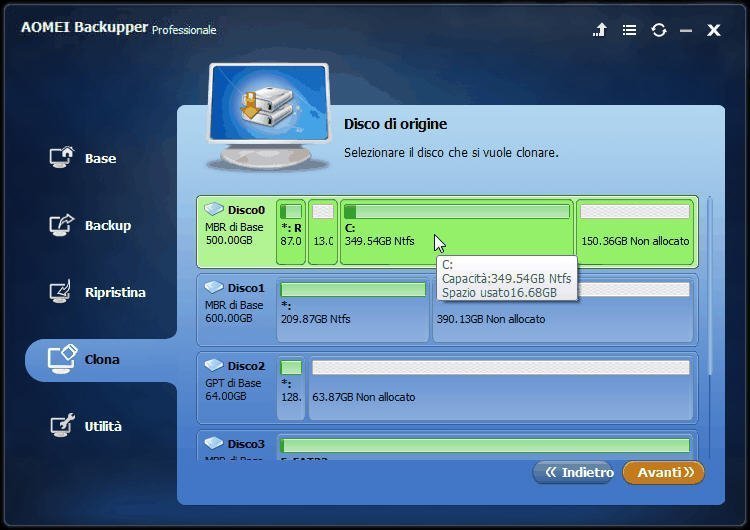Screen dimensions: 750x530
Task: Click Disco1 390.13GB Non allocato space
Action: pos(563,310)
